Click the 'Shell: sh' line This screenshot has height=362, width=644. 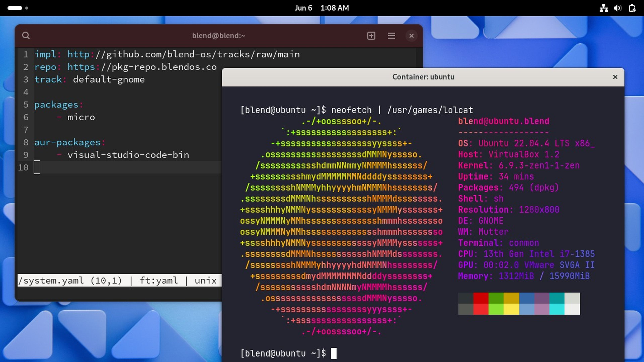pyautogui.click(x=481, y=199)
